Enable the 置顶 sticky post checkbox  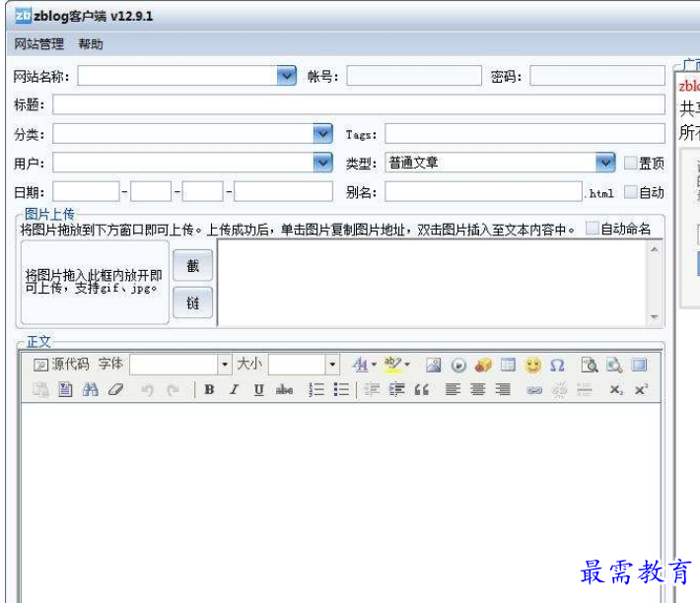(x=630, y=163)
